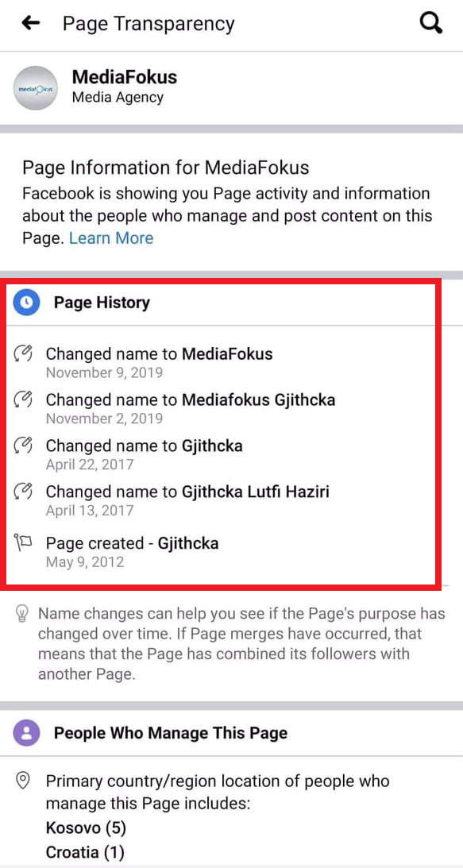Screen dimensions: 463x868
Task: Tap the Page History section heading
Action: coord(102,303)
